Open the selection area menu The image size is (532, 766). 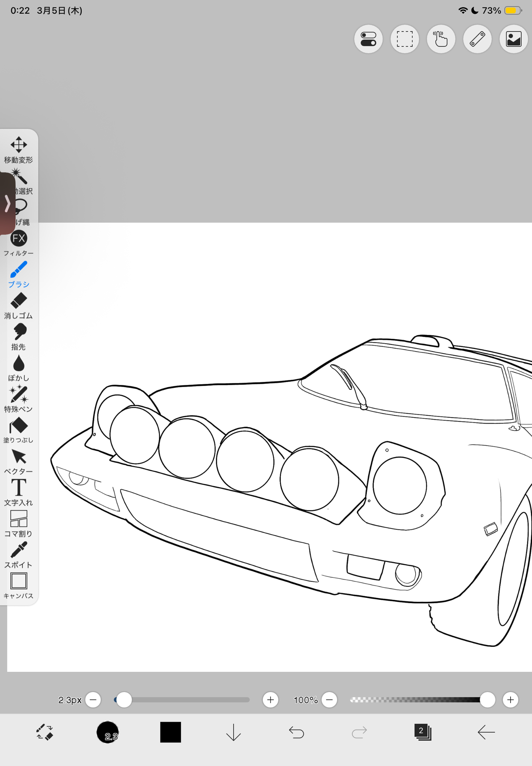click(x=404, y=39)
